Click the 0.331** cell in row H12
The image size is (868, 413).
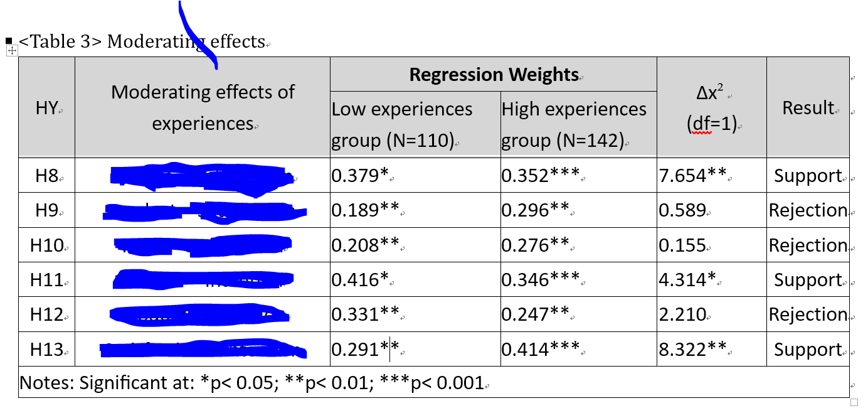(x=365, y=314)
